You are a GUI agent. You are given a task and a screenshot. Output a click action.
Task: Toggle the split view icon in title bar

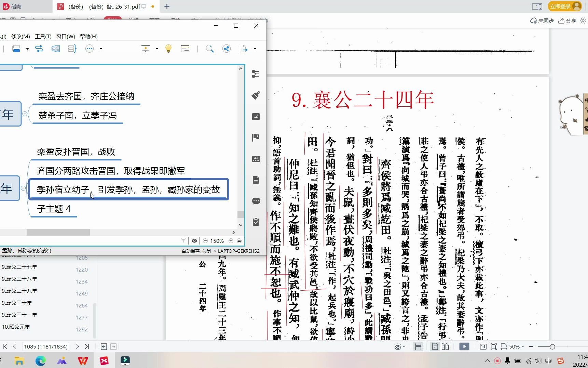coord(537,6)
